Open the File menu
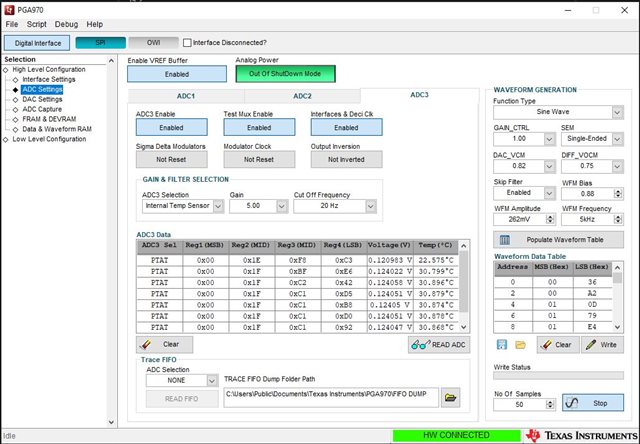The width and height of the screenshot is (640, 444). 12,24
